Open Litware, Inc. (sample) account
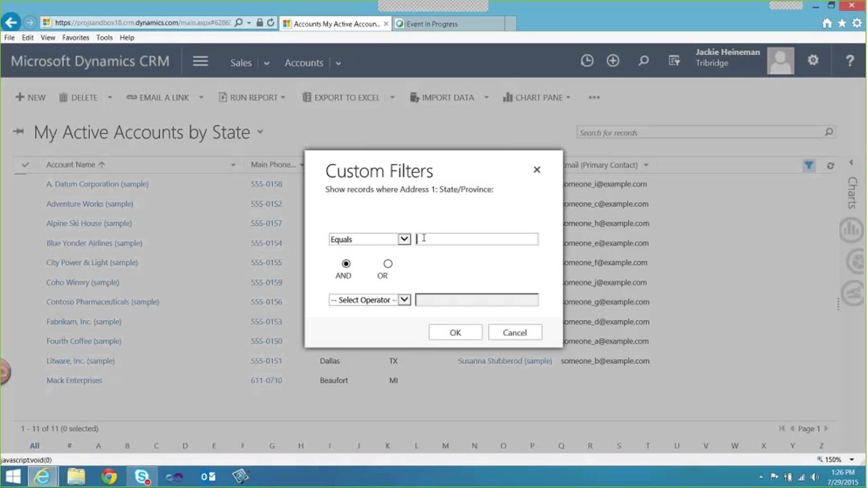Image resolution: width=868 pixels, height=488 pixels. [x=80, y=361]
